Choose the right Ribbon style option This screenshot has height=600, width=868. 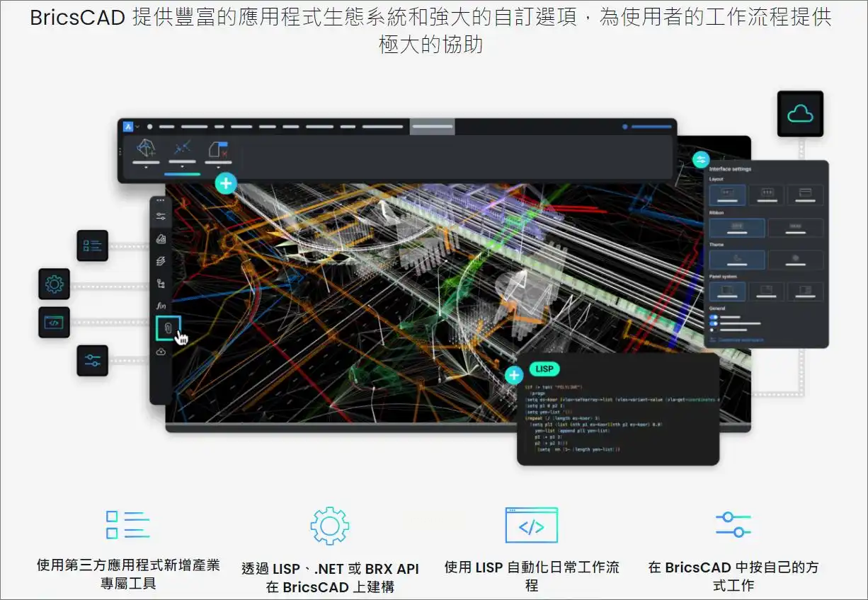coord(796,228)
